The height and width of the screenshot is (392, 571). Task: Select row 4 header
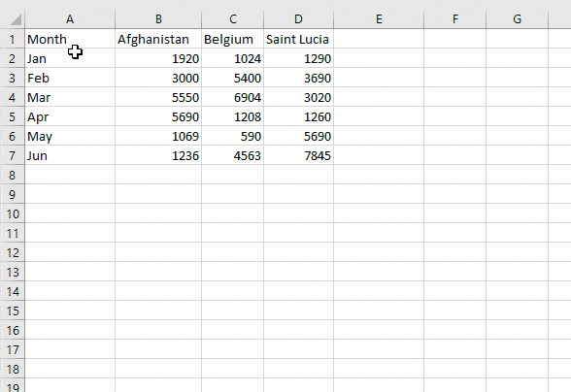(13, 97)
